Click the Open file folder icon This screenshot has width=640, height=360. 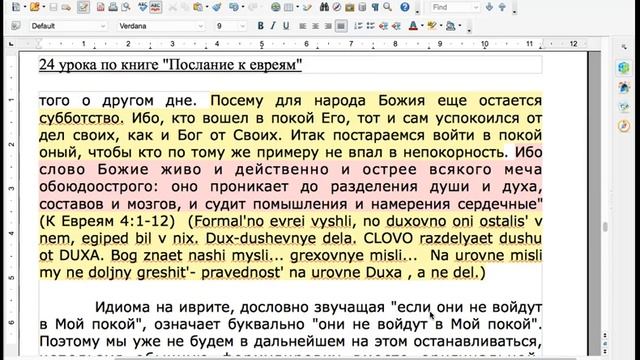[35, 7]
